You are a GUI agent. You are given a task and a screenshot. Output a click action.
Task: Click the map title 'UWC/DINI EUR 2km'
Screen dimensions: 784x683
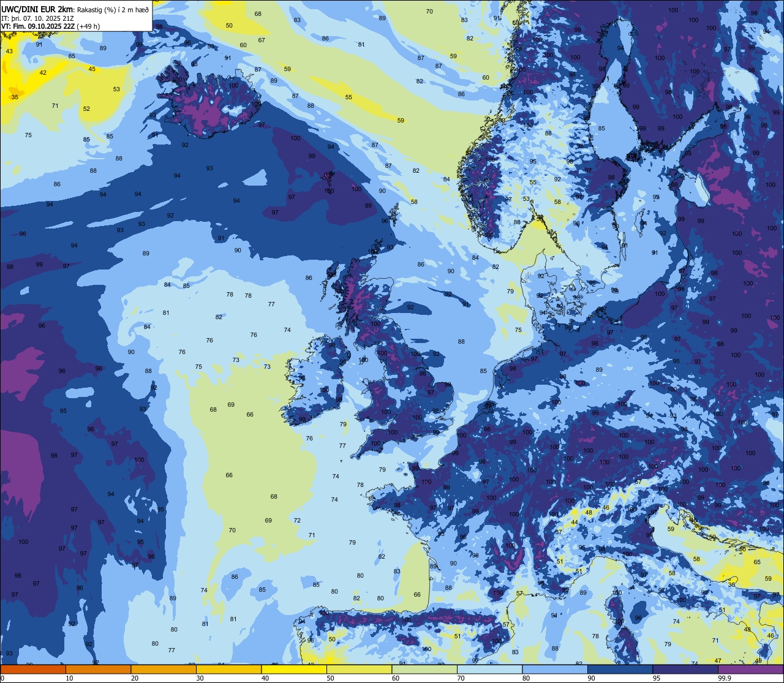coord(37,9)
